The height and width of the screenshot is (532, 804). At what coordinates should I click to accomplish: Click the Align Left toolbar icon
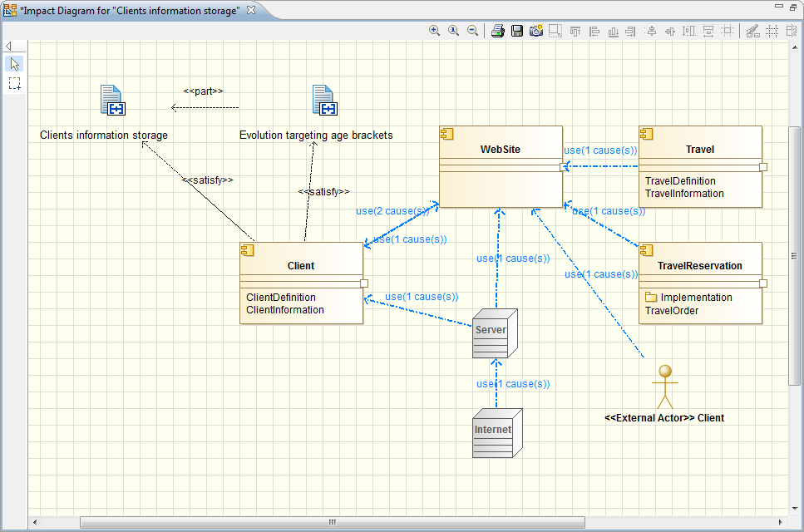point(594,32)
